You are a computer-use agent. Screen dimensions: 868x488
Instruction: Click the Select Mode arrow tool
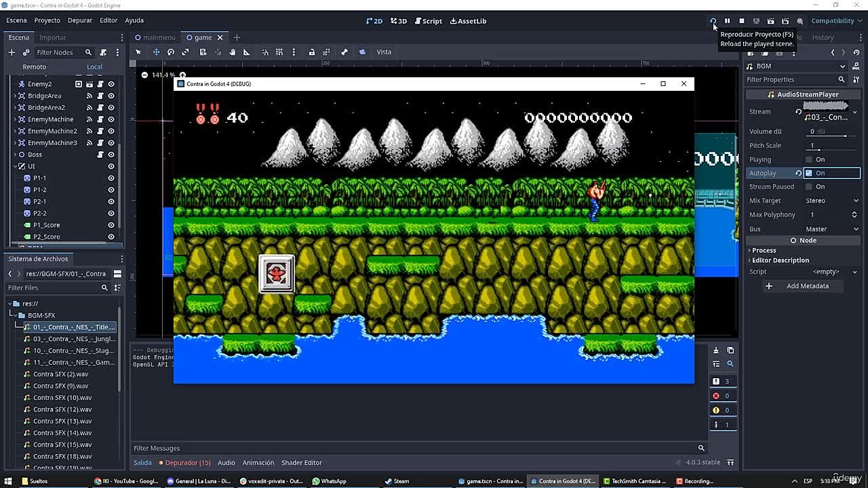tap(138, 52)
